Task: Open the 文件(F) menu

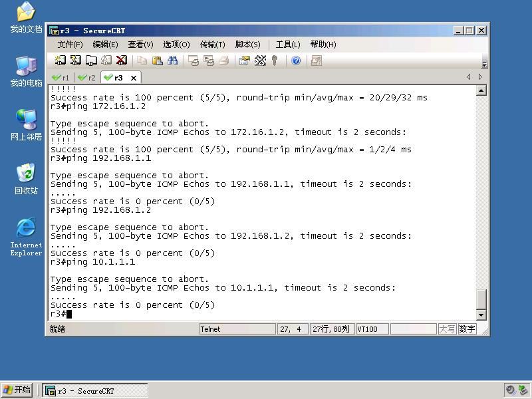Action: tap(70, 45)
